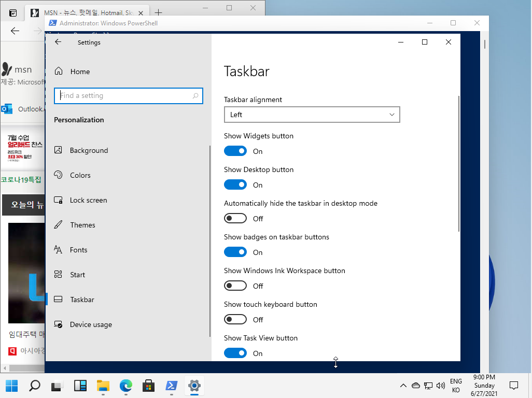Enable Windows Ink Workspace button

tap(235, 286)
